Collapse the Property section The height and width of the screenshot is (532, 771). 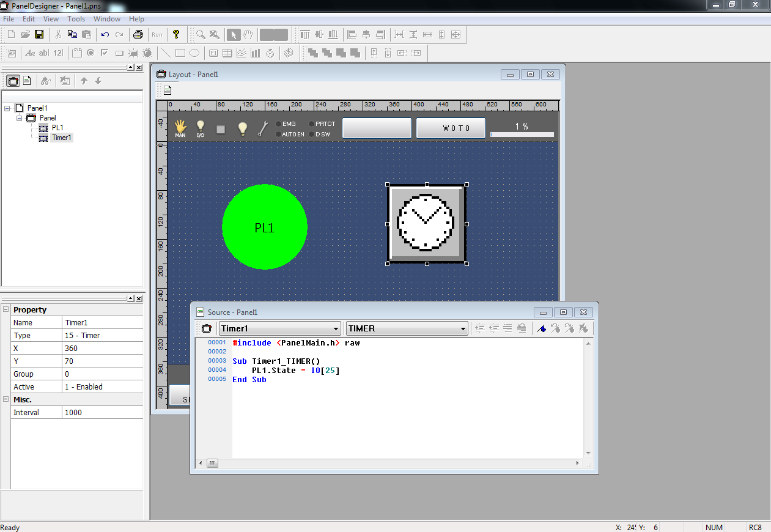(x=6, y=309)
